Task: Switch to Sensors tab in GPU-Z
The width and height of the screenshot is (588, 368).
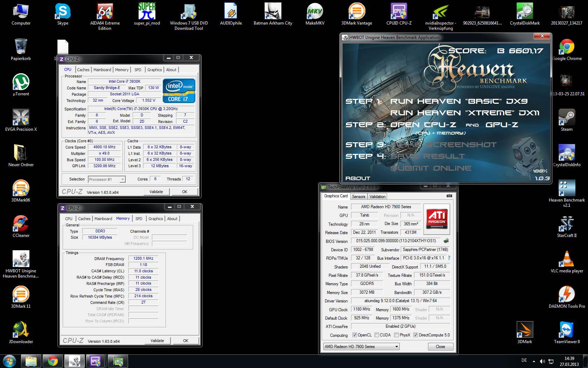Action: point(359,197)
